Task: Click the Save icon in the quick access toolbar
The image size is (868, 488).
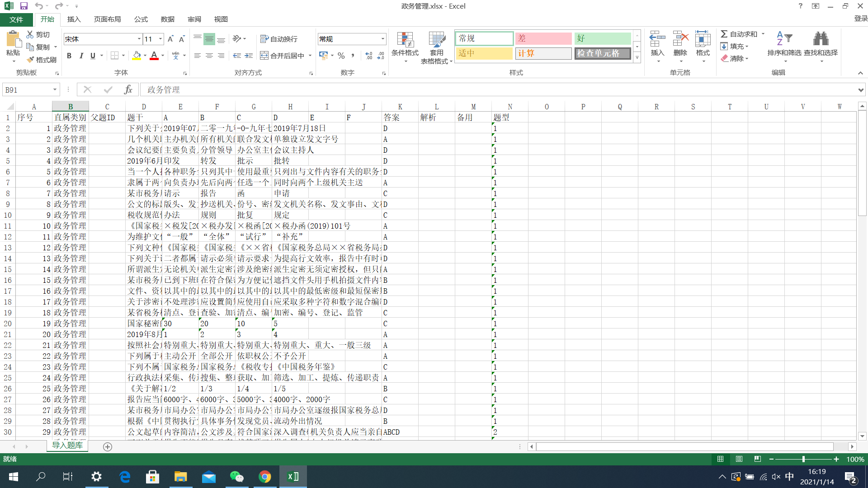Action: tap(24, 6)
